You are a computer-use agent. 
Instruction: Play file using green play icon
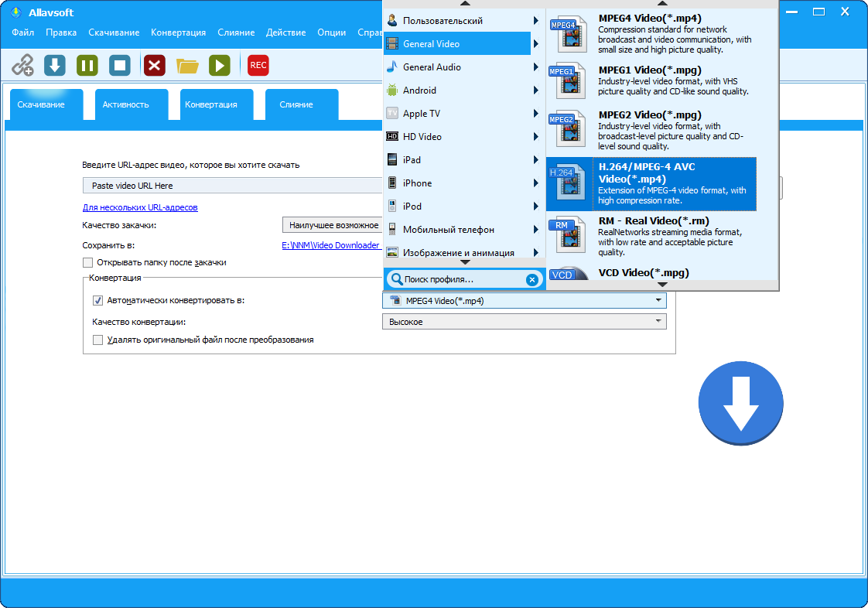(220, 65)
